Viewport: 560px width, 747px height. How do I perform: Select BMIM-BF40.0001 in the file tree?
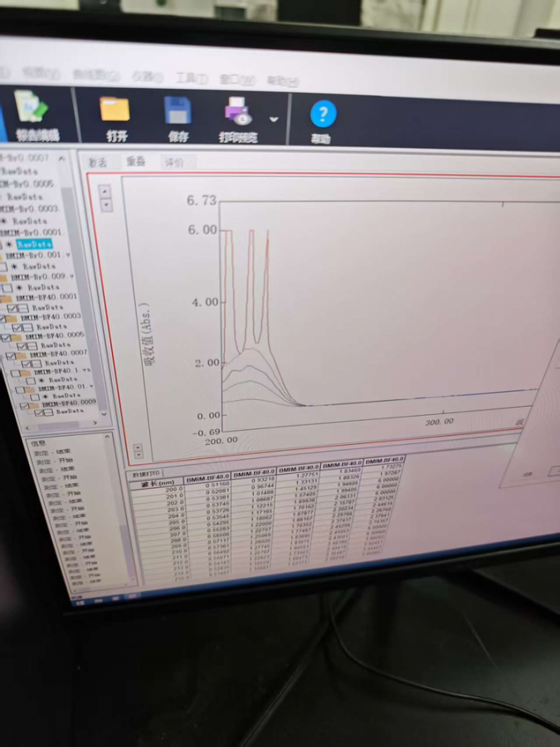pos(46,296)
